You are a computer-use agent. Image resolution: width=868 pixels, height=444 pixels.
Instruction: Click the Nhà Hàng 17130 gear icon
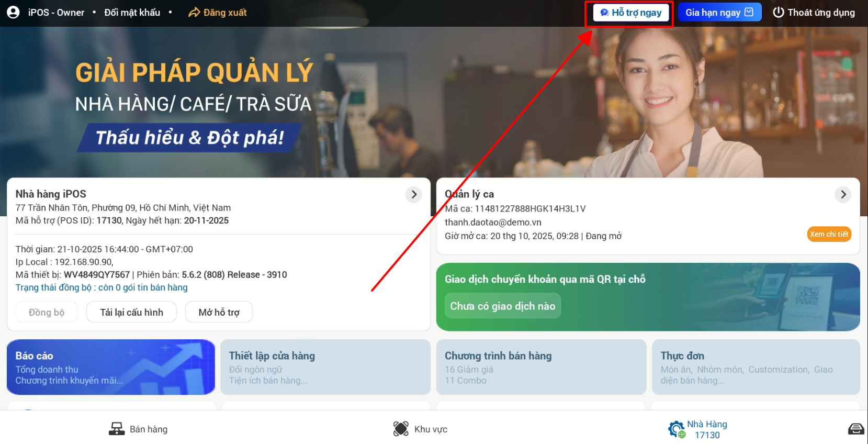tap(677, 429)
